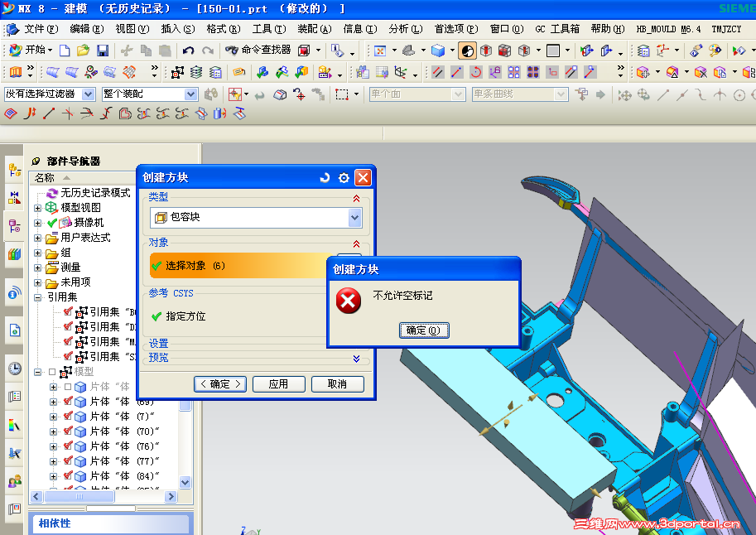Screen dimensions: 756x535
Task: Open the 编辑(E) menu
Action: [x=87, y=29]
